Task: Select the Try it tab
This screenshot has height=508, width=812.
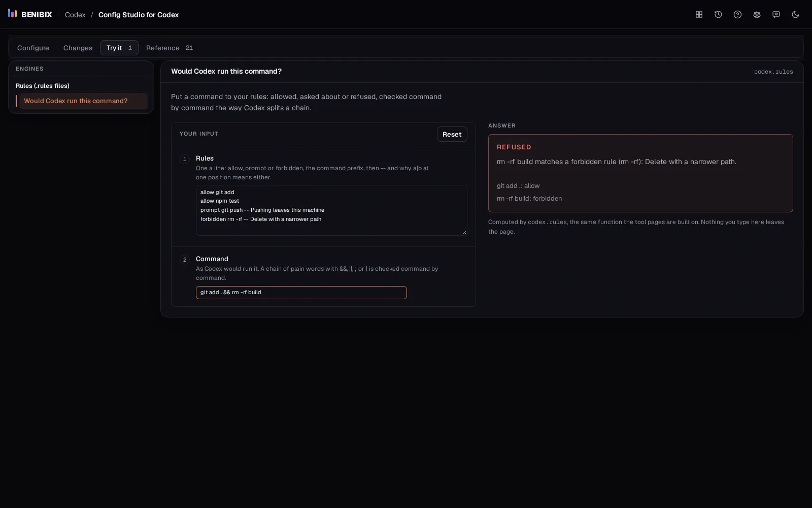Action: 119,48
